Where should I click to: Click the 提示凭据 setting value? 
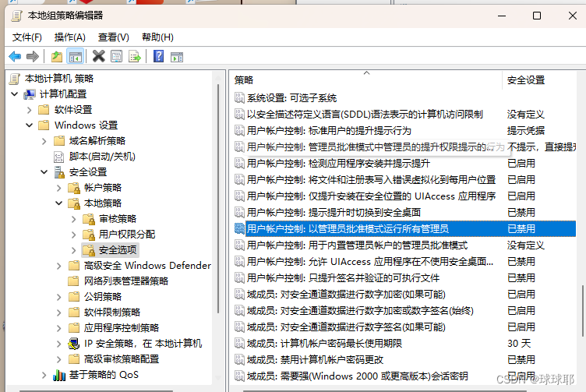pos(526,131)
